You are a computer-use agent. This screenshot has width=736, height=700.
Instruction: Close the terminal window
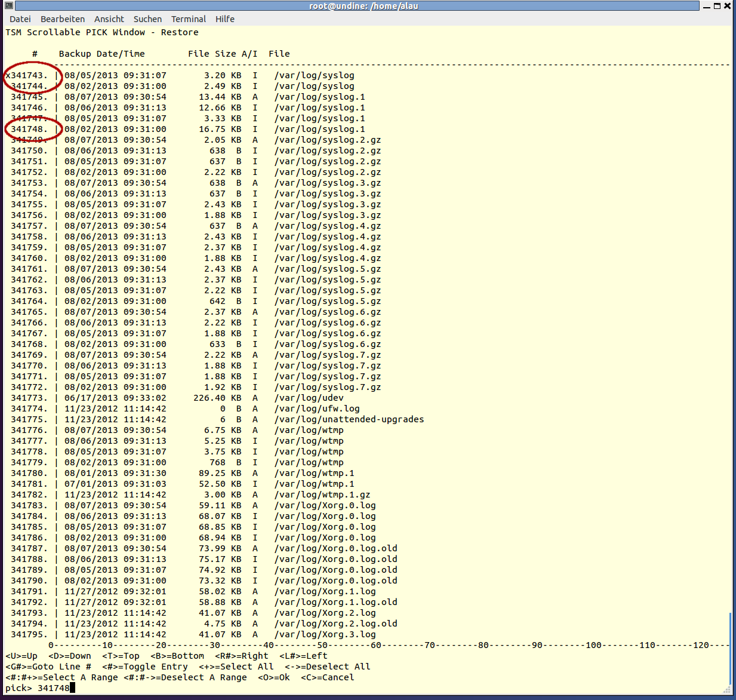coord(728,6)
